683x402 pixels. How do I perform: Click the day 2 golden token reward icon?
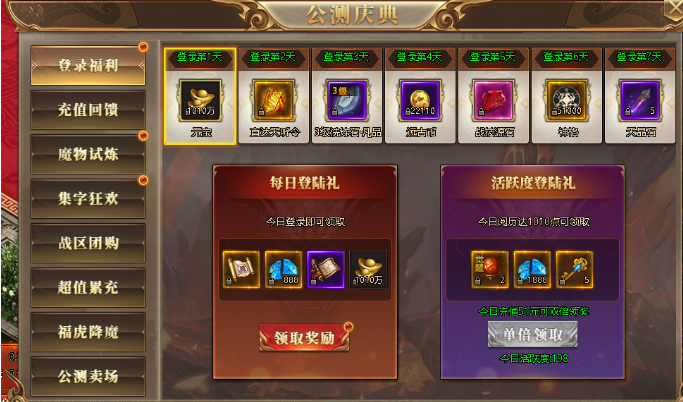coord(274,101)
